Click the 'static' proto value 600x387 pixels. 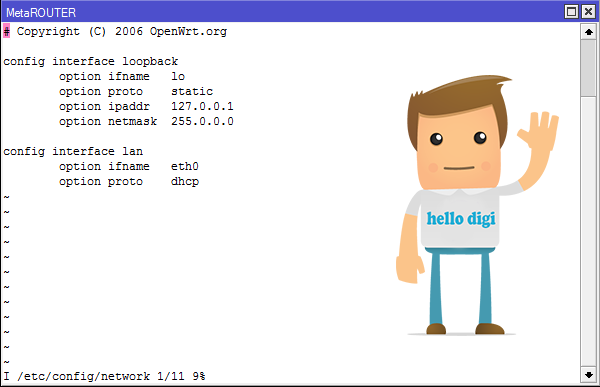[x=192, y=91]
